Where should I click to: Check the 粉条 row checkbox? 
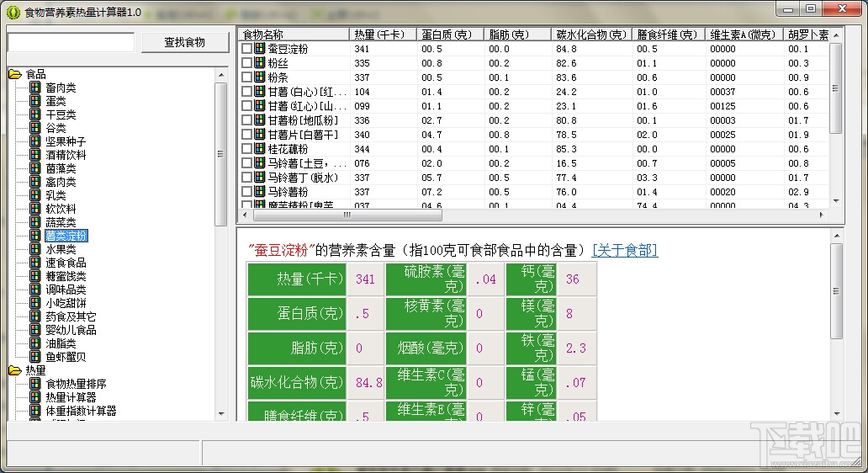(x=247, y=77)
